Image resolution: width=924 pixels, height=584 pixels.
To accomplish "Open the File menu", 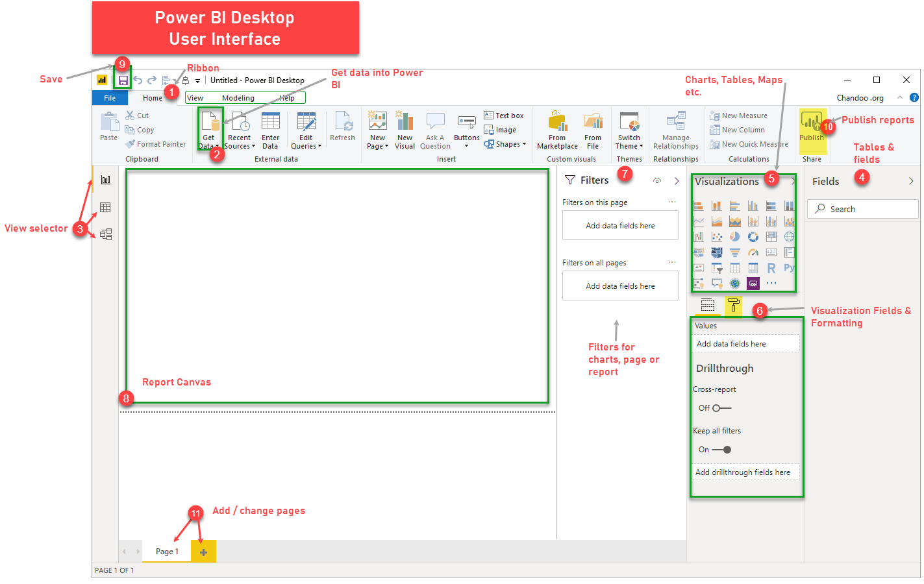I will pyautogui.click(x=110, y=97).
